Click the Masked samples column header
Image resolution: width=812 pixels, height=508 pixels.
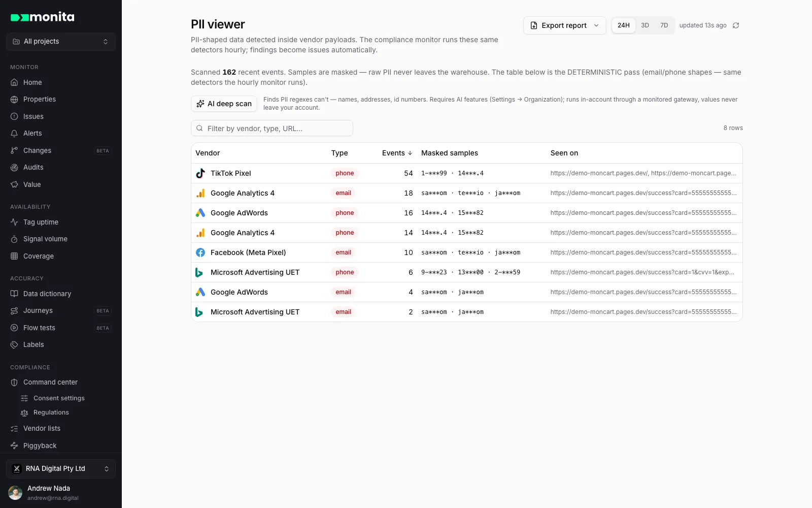(x=450, y=153)
